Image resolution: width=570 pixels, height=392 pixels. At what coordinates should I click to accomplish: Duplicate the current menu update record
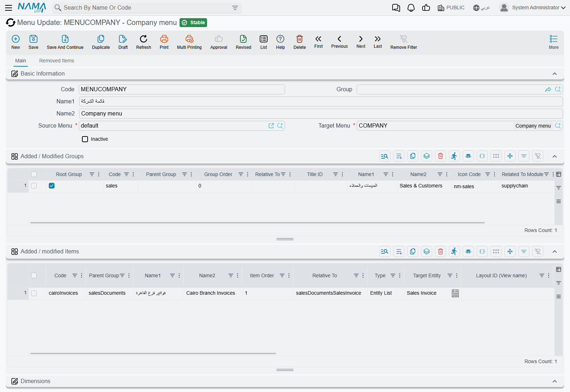tap(101, 42)
